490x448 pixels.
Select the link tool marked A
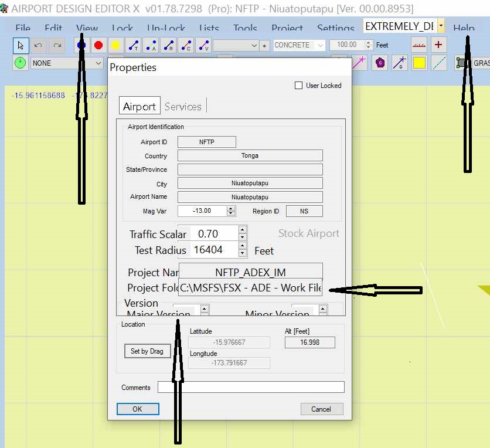coord(151,46)
